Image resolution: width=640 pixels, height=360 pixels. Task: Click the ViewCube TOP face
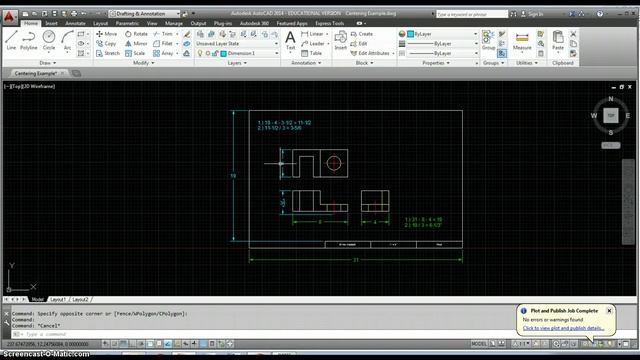pos(611,116)
